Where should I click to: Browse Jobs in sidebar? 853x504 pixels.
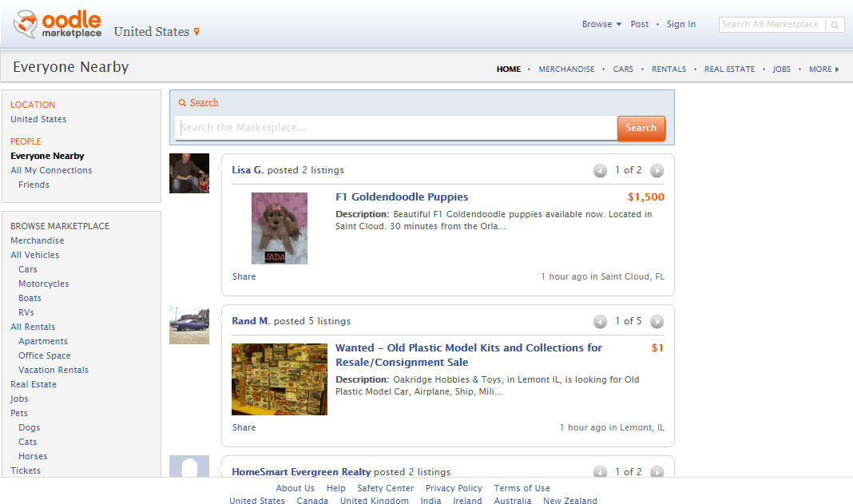tap(19, 399)
